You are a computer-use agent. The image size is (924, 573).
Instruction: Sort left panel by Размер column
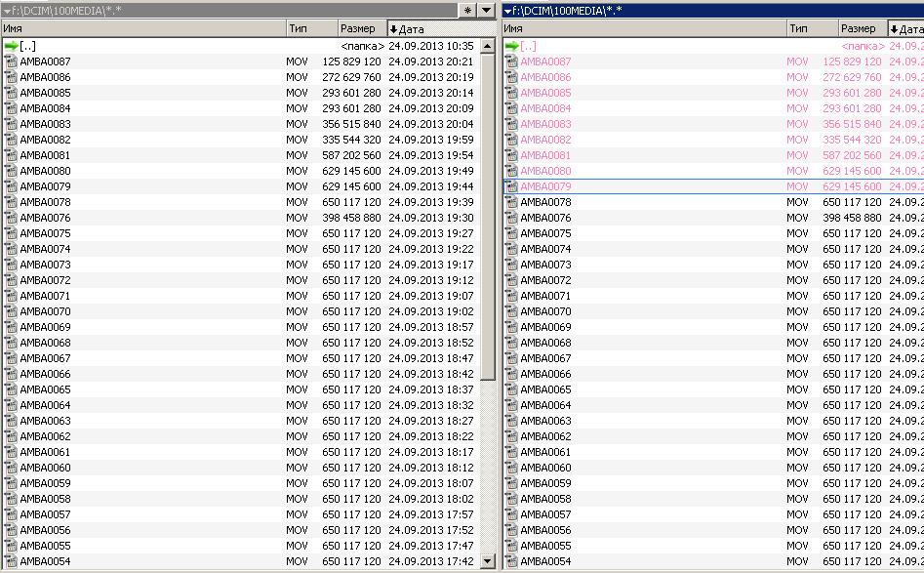tap(361, 28)
